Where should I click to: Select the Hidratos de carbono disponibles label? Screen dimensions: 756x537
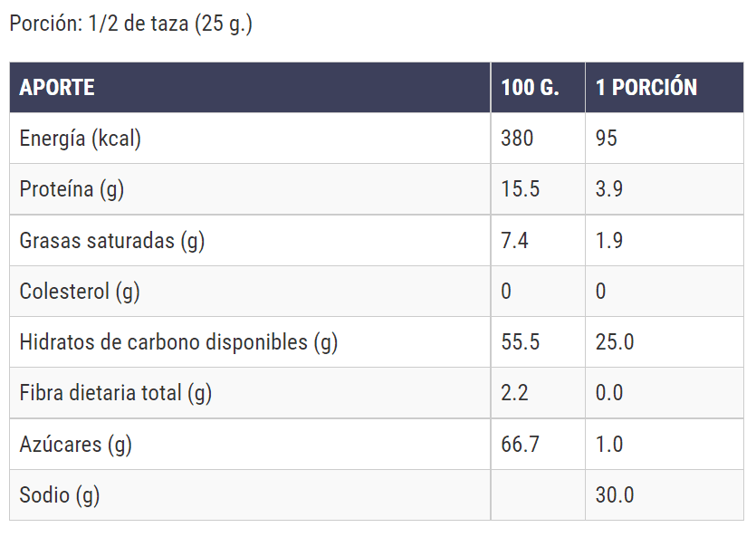pyautogui.click(x=178, y=343)
